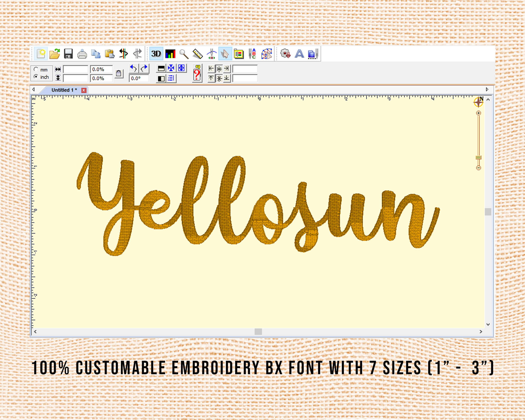525x420 pixels.
Task: Select the Measure ruler tool
Action: point(198,54)
